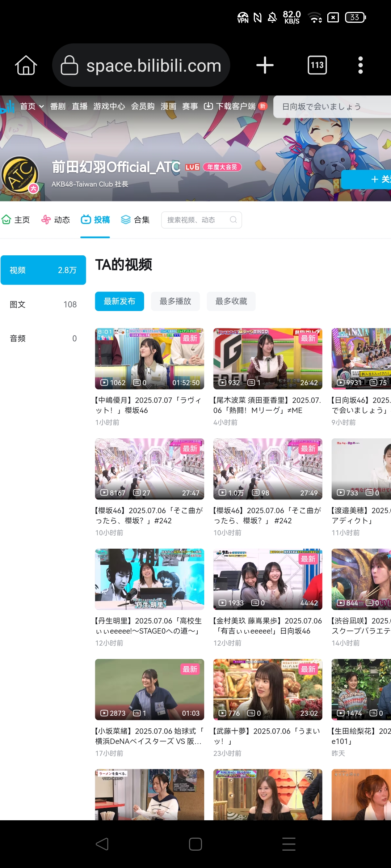
Task: Tap the Android home navigation button
Action: coord(195,844)
